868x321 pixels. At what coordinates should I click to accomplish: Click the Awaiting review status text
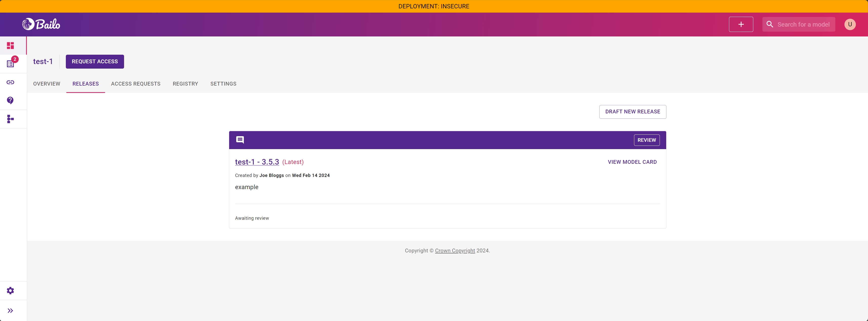point(252,218)
